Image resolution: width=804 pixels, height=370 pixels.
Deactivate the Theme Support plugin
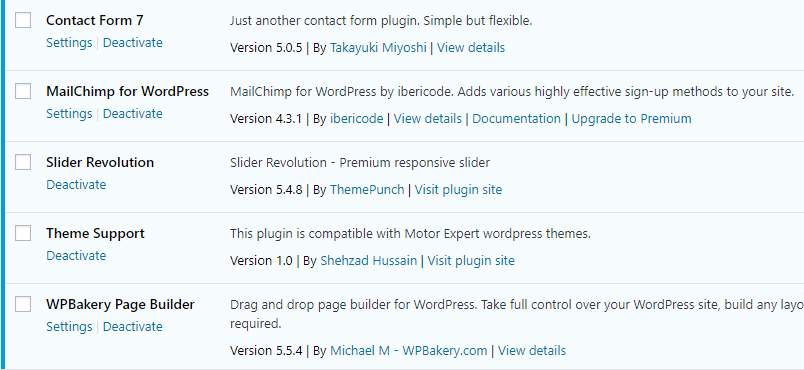point(76,255)
